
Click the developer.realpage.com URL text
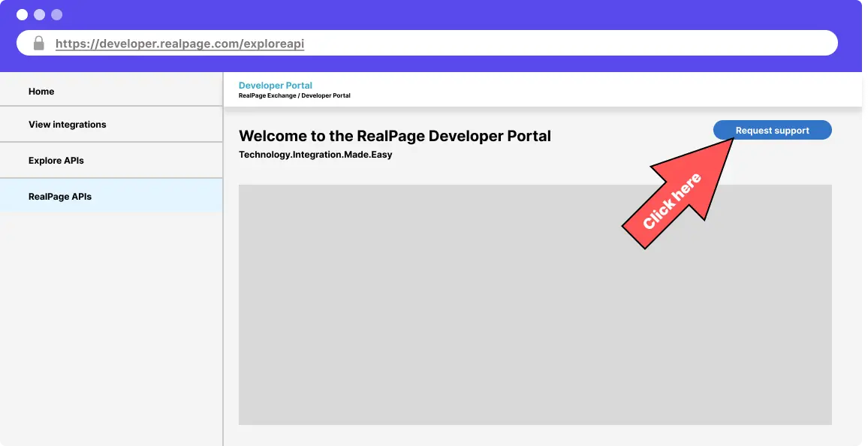179,44
